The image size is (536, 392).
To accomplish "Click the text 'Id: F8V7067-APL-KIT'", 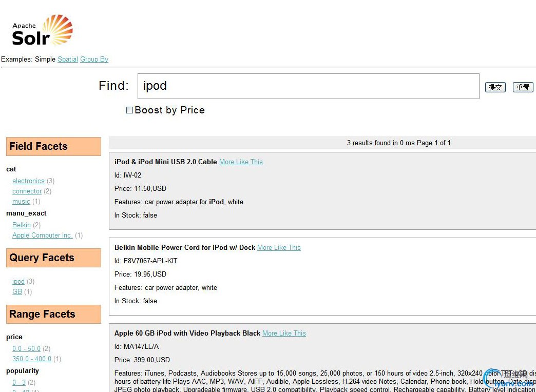I will (x=146, y=261).
